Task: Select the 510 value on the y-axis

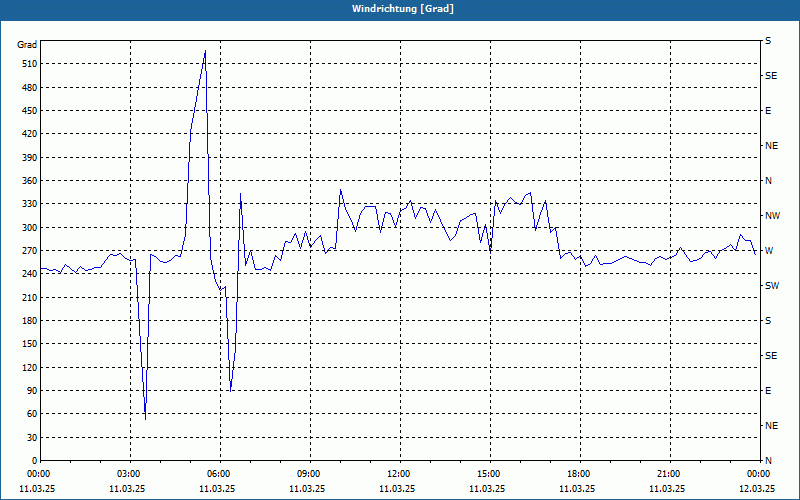Action: (x=30, y=64)
